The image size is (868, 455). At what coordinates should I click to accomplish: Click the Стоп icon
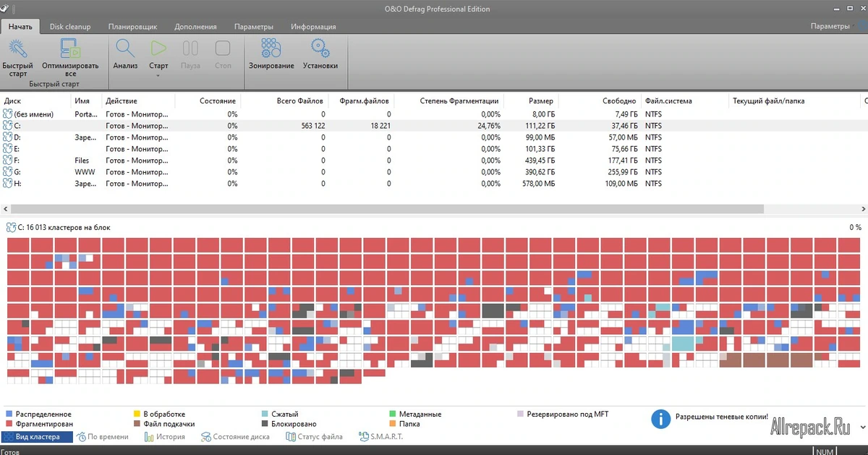pyautogui.click(x=223, y=48)
